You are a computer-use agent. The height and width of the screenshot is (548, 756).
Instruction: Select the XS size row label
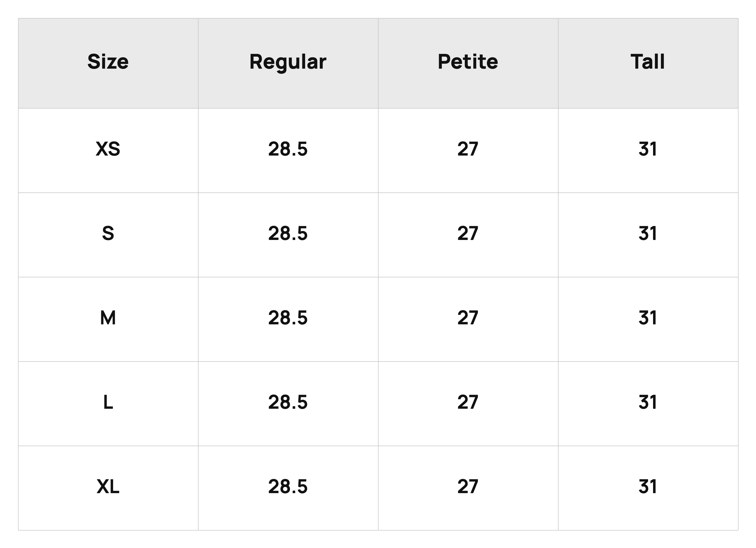[x=108, y=149]
